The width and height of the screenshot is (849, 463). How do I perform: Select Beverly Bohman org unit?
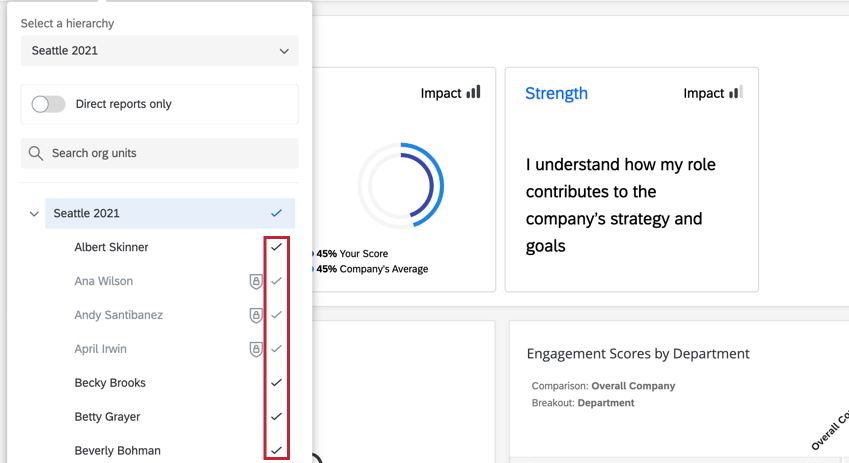coord(117,451)
